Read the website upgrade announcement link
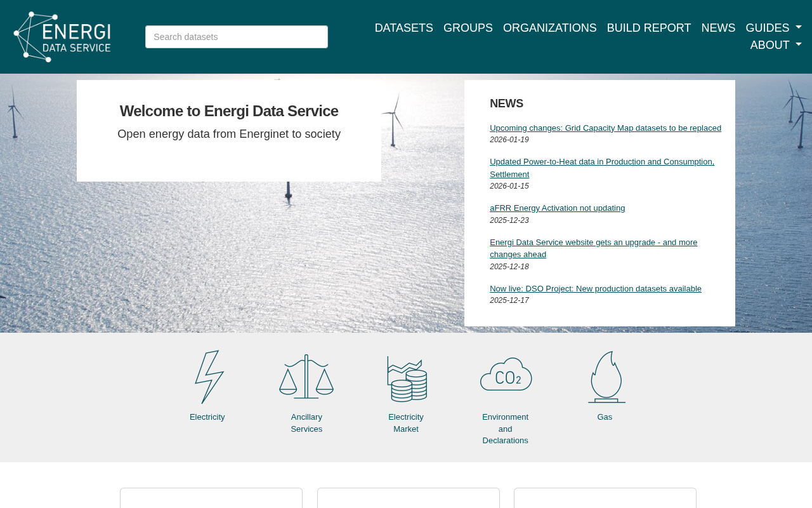 (x=593, y=243)
